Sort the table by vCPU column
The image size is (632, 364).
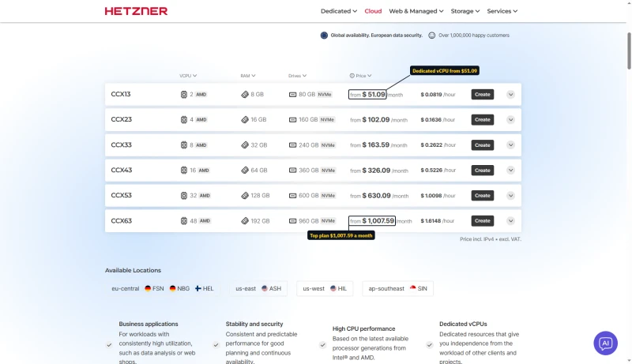[x=188, y=76]
